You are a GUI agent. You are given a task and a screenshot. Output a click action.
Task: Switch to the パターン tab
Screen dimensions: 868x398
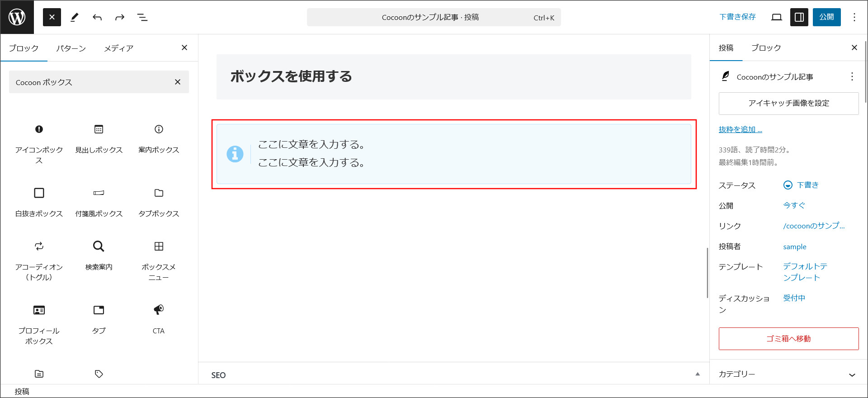pos(71,48)
